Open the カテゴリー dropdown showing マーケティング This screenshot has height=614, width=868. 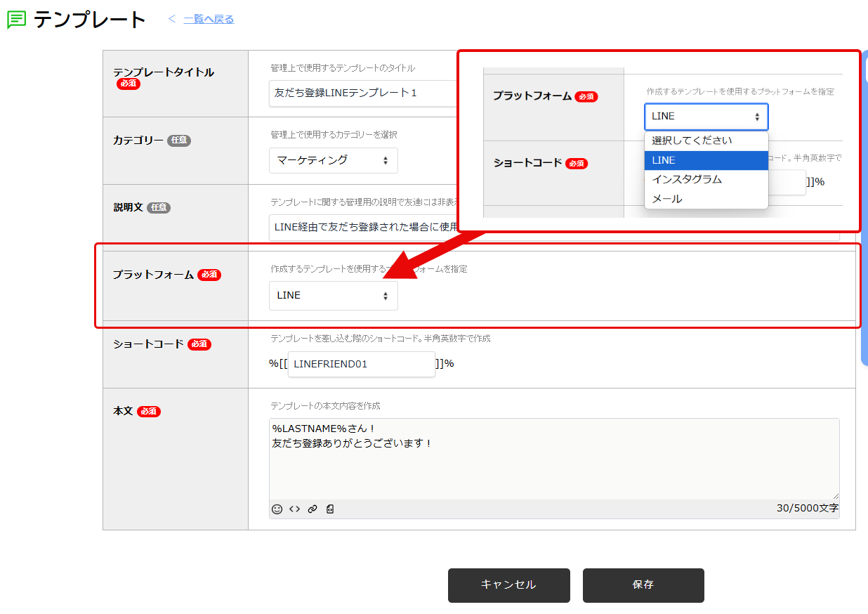333,160
